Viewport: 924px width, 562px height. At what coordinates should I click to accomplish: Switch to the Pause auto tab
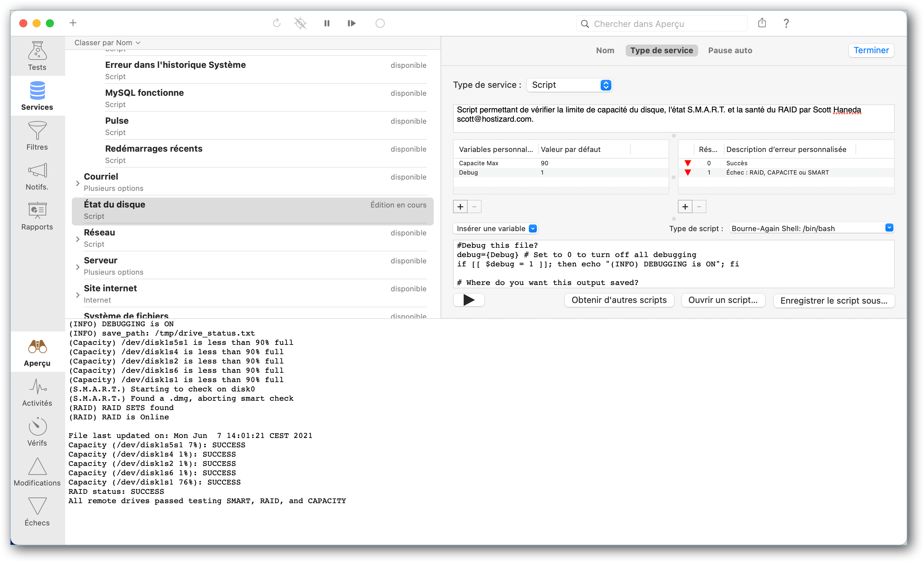[730, 50]
